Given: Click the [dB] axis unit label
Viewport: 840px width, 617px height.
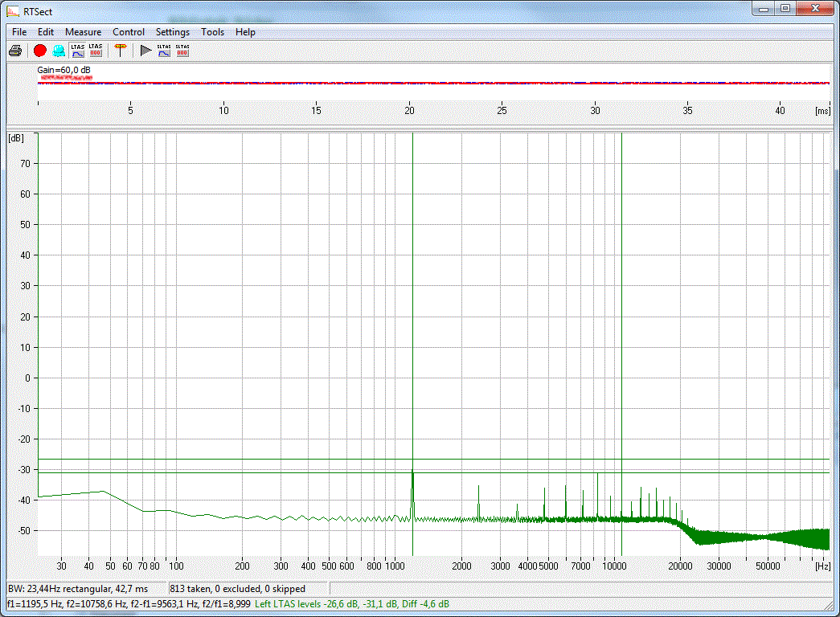Looking at the screenshot, I should pos(16,138).
